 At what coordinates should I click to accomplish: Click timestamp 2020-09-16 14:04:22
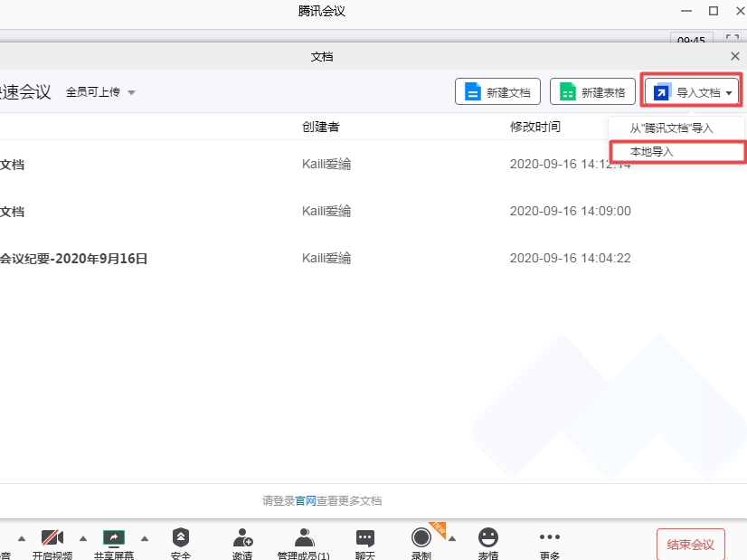(571, 259)
